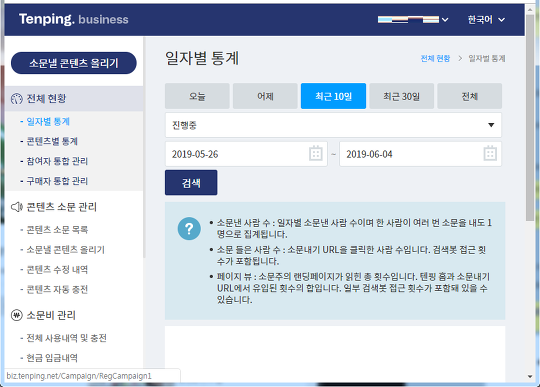Click the 검색 search button
This screenshot has height=387, width=540.
[191, 182]
